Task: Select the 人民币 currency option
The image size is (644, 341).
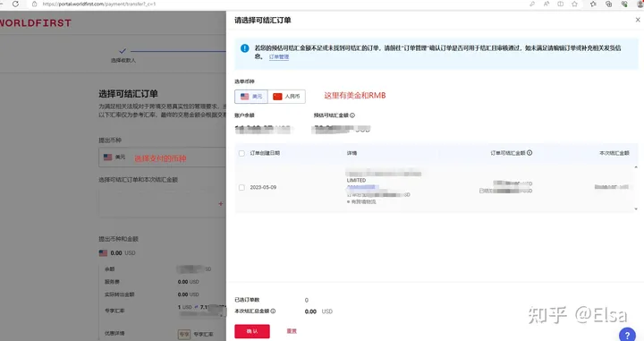Action: click(x=287, y=97)
